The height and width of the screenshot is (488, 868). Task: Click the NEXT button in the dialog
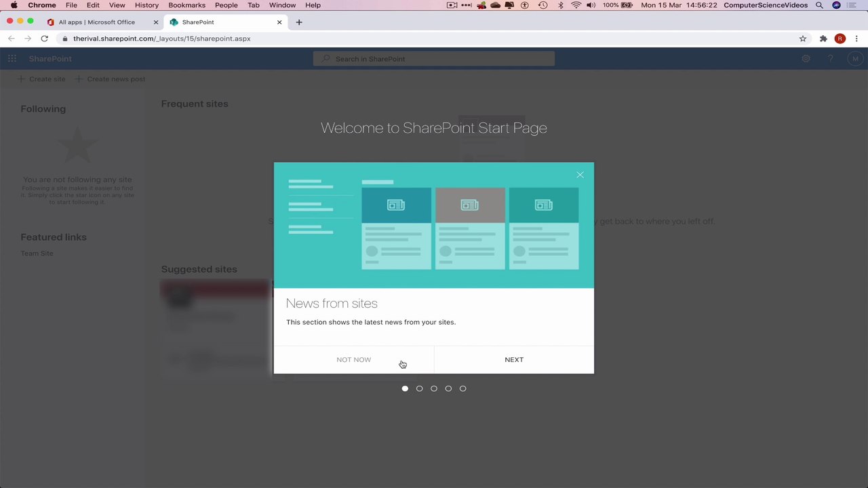point(514,360)
